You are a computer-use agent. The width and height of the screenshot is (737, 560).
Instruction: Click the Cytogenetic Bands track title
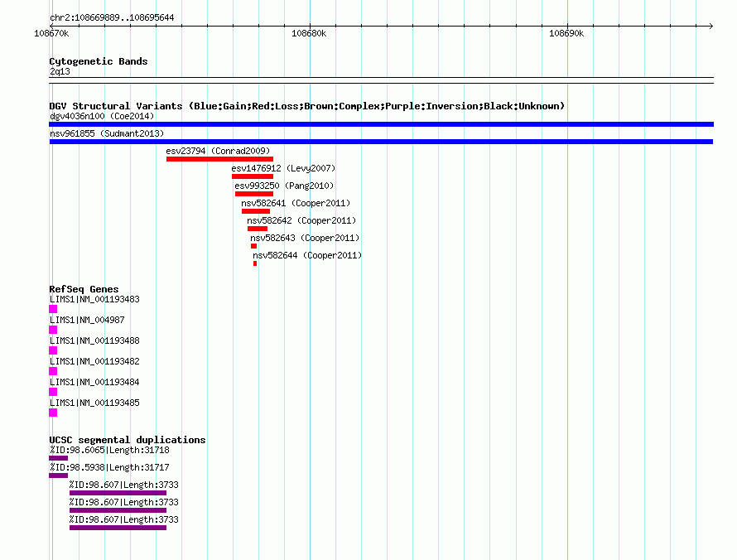[x=99, y=61]
